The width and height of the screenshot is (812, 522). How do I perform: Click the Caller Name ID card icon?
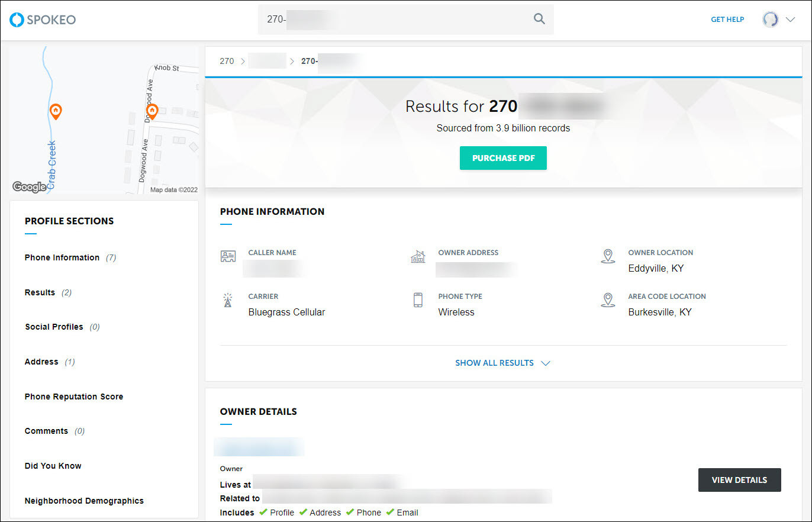tap(228, 256)
